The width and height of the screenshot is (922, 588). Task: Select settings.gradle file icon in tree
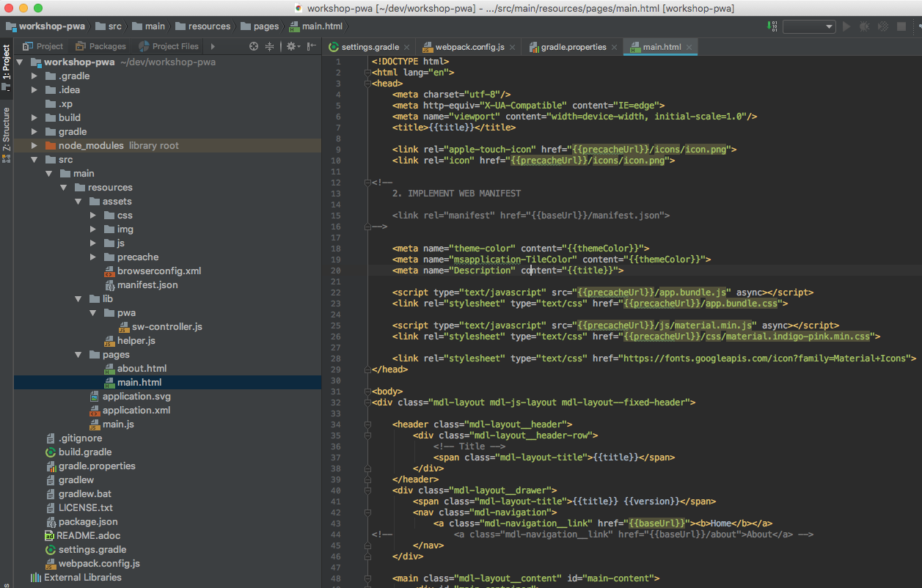click(x=51, y=550)
